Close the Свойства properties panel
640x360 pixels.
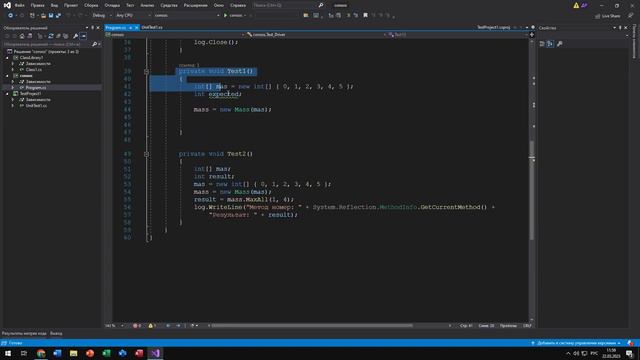[x=626, y=28]
